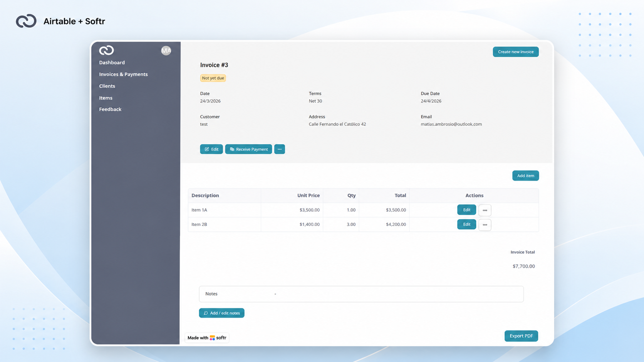Viewport: 644px width, 362px height.
Task: Click Add / edit notes button
Action: coord(221,313)
